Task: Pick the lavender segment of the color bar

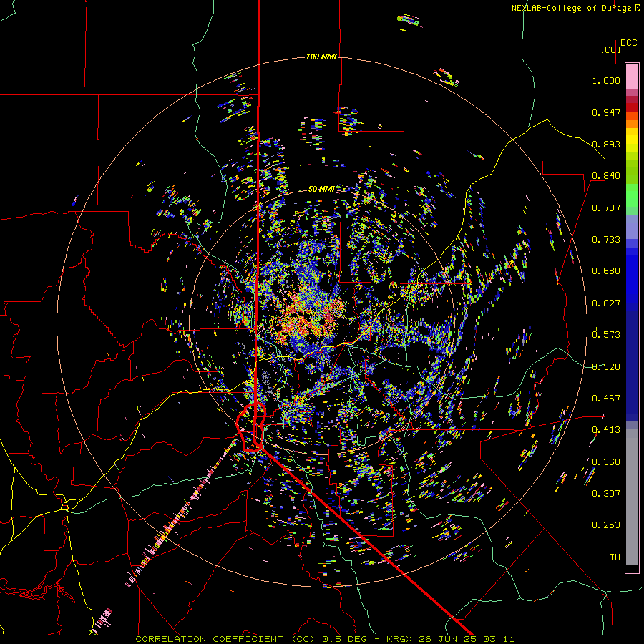Action: click(x=632, y=227)
